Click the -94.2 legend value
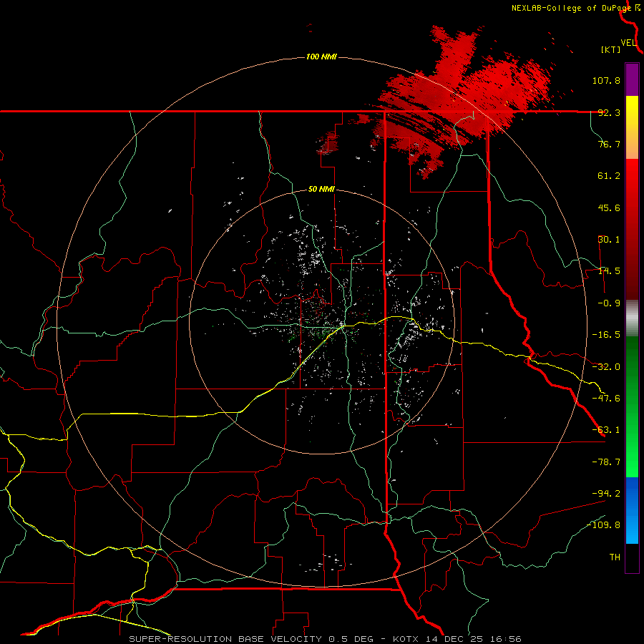The width and height of the screenshot is (644, 644). [606, 494]
